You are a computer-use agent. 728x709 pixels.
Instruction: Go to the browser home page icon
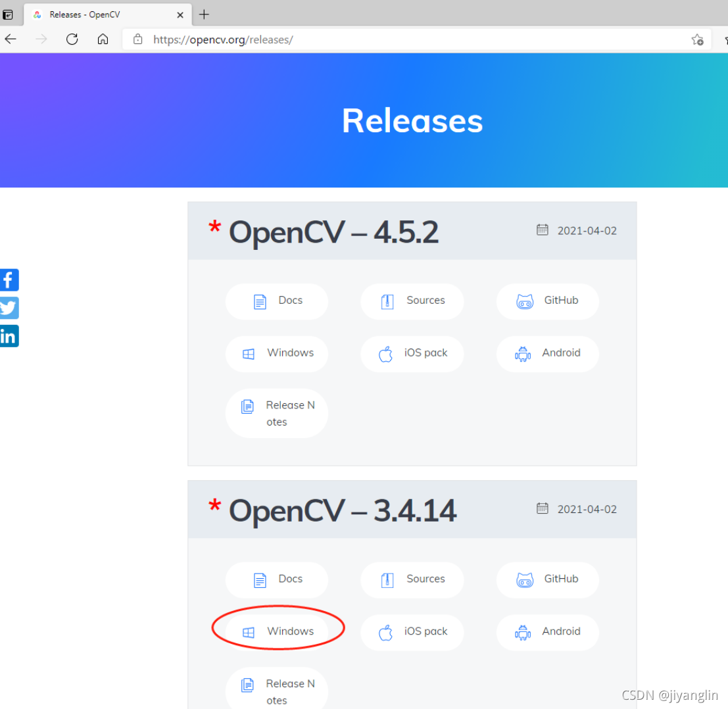click(103, 39)
